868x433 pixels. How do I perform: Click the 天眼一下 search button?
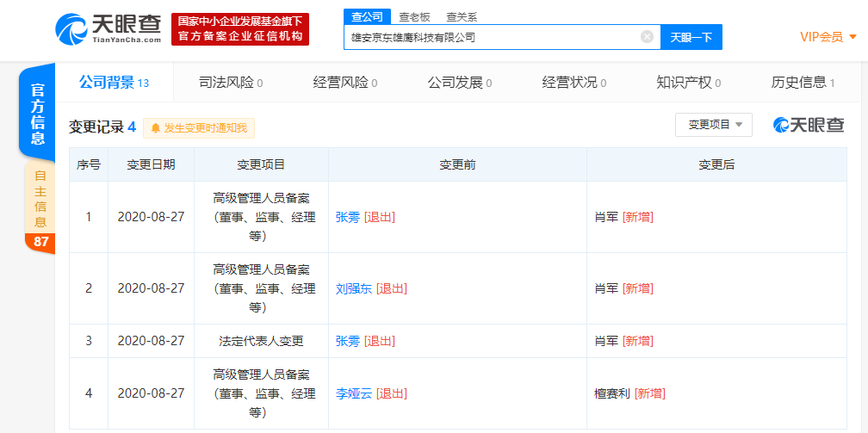[691, 37]
